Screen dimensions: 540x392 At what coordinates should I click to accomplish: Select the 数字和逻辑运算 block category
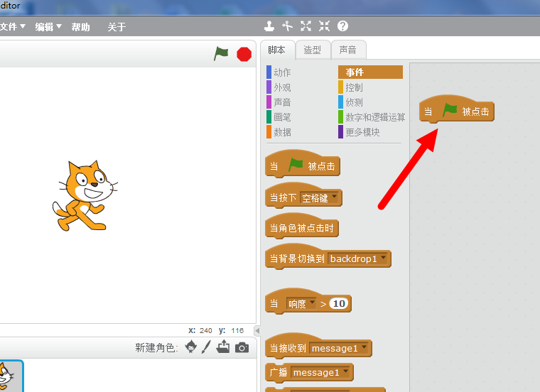pos(372,117)
